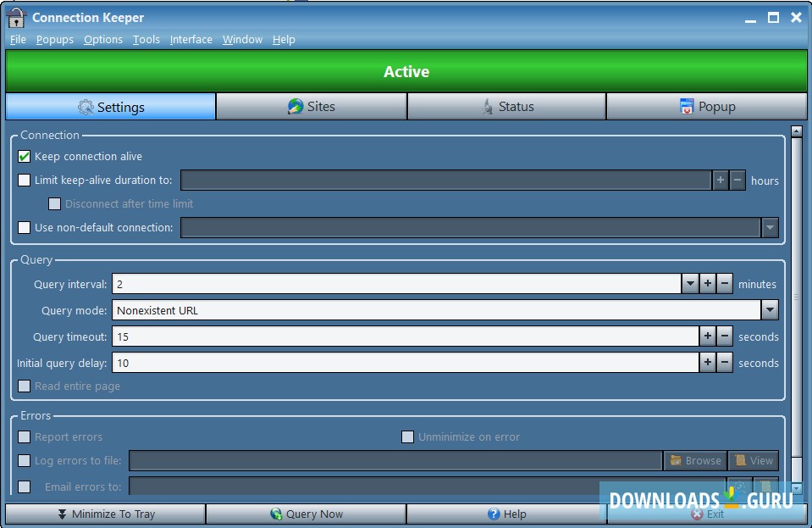Click the View log button

[754, 461]
